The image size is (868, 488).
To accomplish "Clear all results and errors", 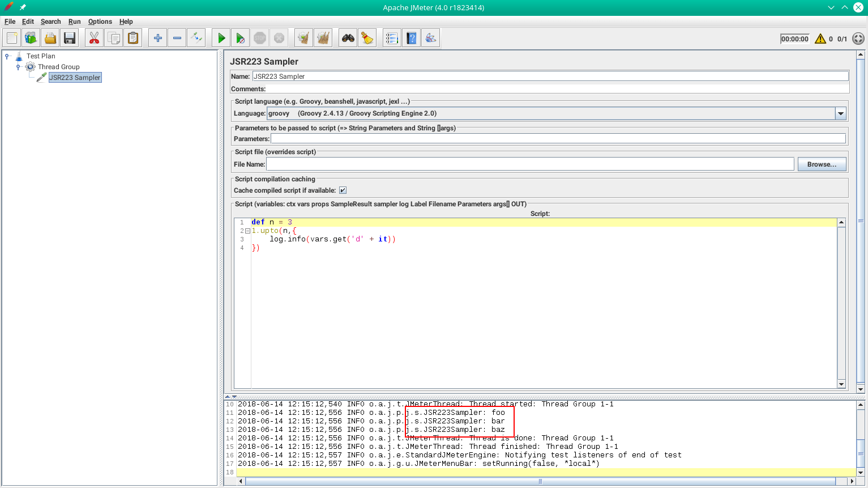I will click(323, 37).
